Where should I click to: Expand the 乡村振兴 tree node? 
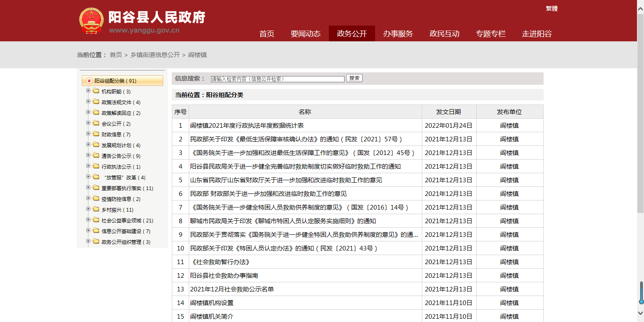[88, 209]
